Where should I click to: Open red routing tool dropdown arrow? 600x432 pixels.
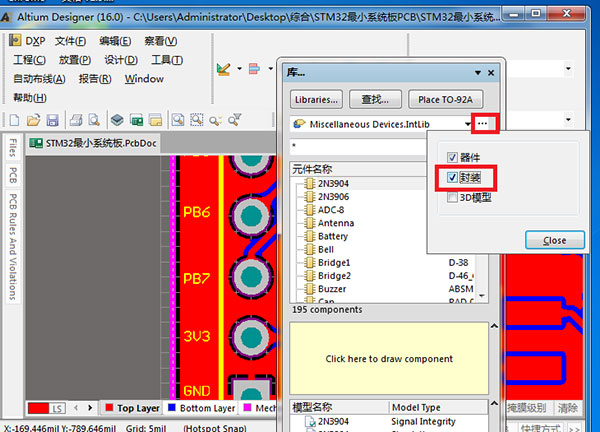pyautogui.click(x=271, y=69)
